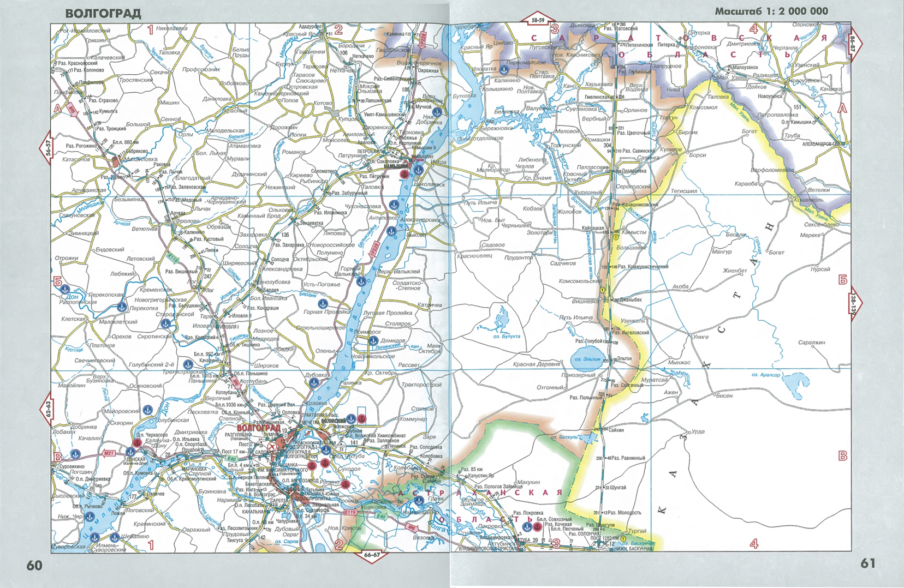This screenshot has width=904, height=588.
Task: Click the M21 highway marker
Action: [109, 453]
